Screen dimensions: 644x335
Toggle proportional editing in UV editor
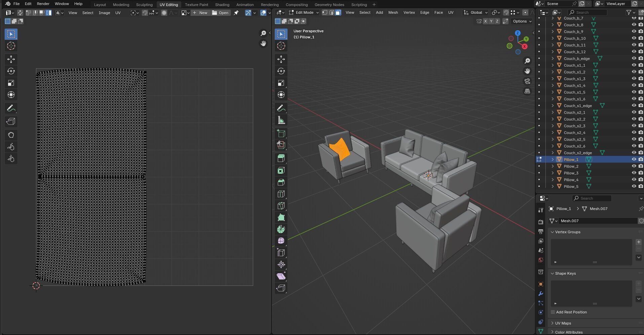[x=164, y=13]
